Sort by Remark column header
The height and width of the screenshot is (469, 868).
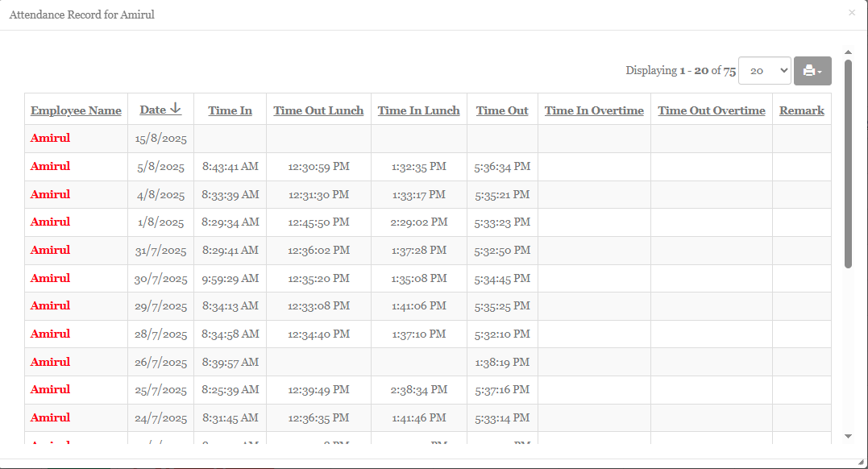[x=801, y=110]
